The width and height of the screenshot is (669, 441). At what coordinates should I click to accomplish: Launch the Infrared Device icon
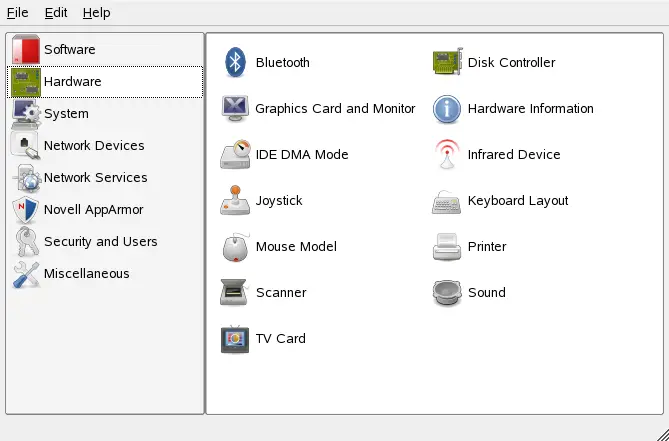[x=447, y=154]
